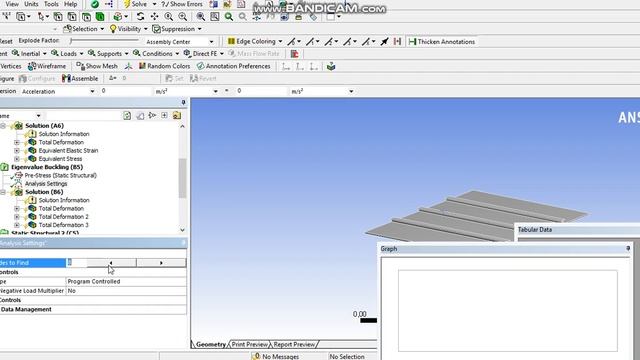Open the Visibility dropdown
The width and height of the screenshot is (640, 360).
129,29
